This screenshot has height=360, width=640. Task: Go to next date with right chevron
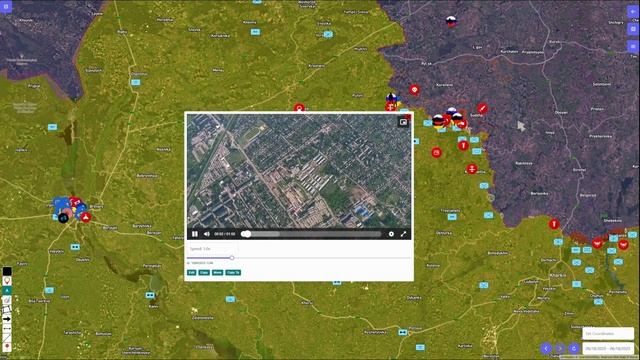coord(560,349)
